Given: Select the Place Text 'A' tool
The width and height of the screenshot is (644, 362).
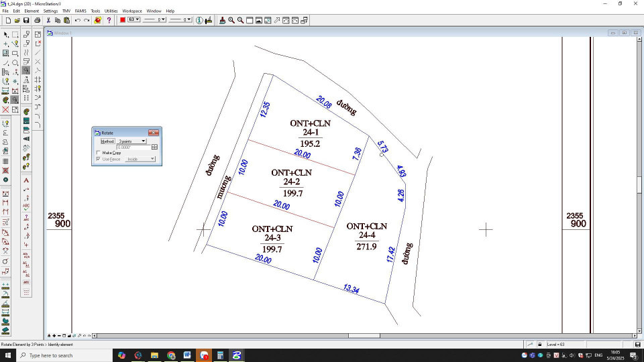Looking at the screenshot, I should coord(26,180).
